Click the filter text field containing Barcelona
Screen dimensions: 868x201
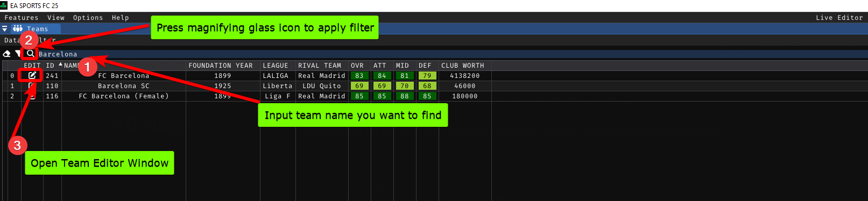point(452,54)
